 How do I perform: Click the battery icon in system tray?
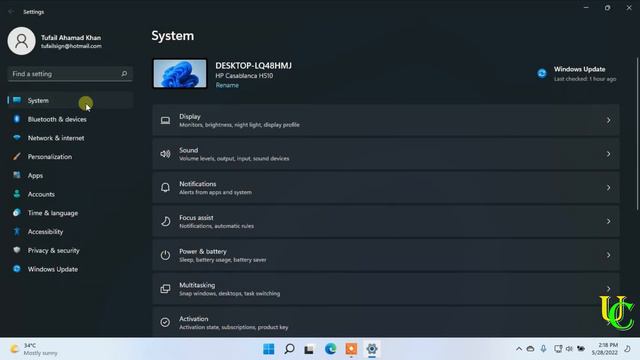pyautogui.click(x=581, y=349)
